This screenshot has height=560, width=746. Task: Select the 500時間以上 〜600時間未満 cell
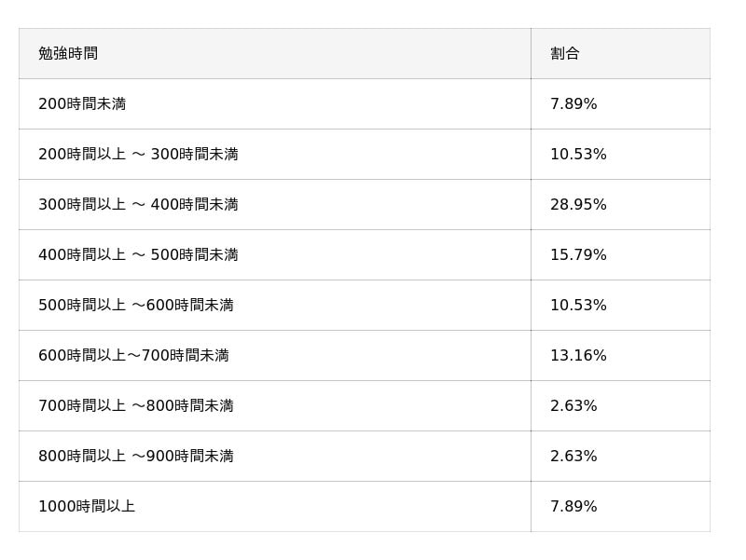[136, 306]
